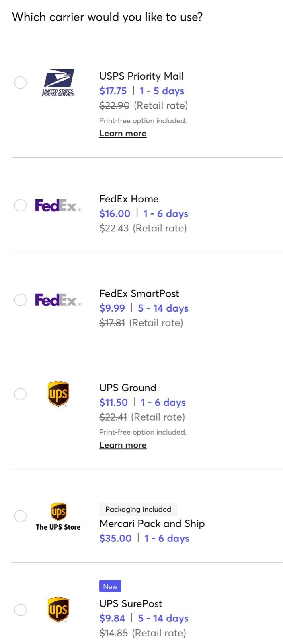Open Learn more under UPS Ground
Image resolution: width=283 pixels, height=644 pixels.
[x=123, y=445]
